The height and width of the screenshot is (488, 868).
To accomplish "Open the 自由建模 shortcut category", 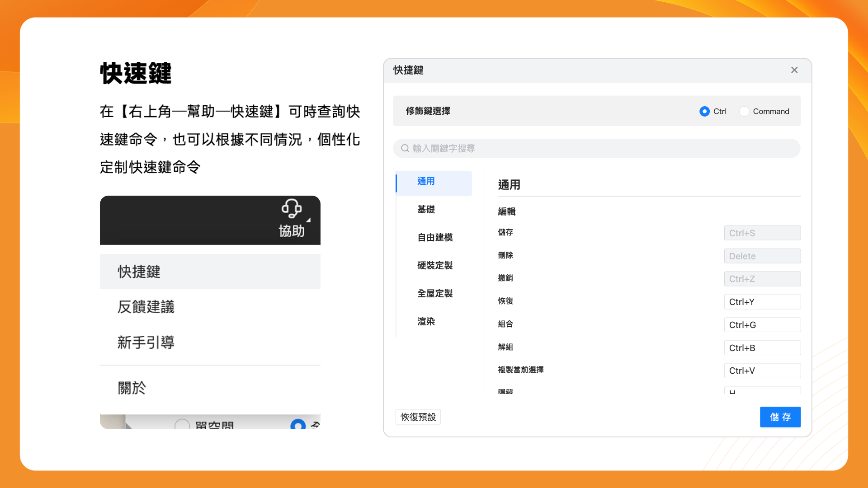I will 435,237.
